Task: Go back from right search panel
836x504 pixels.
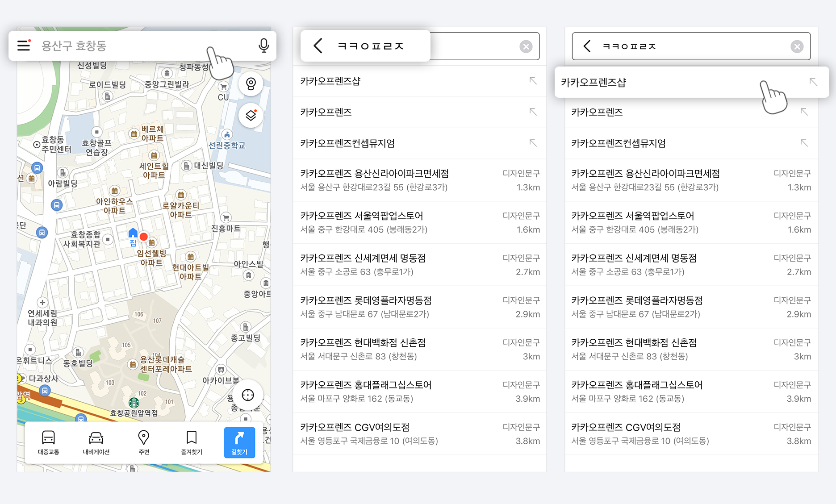Action: tap(587, 46)
